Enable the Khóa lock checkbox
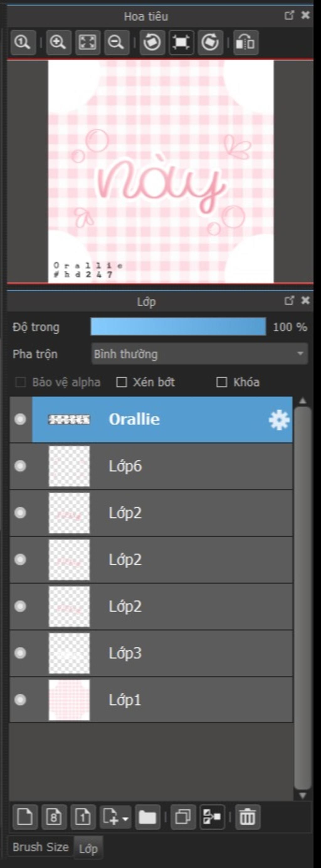 pyautogui.click(x=222, y=382)
